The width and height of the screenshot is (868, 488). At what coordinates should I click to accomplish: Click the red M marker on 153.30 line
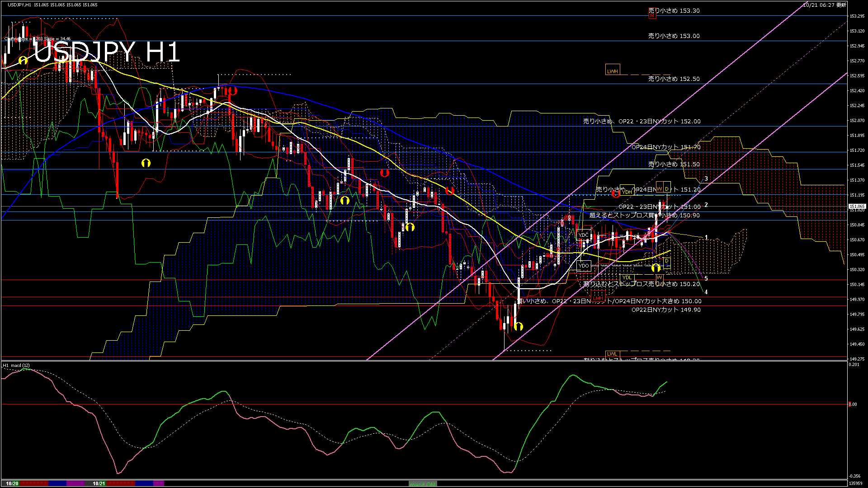tap(652, 16)
